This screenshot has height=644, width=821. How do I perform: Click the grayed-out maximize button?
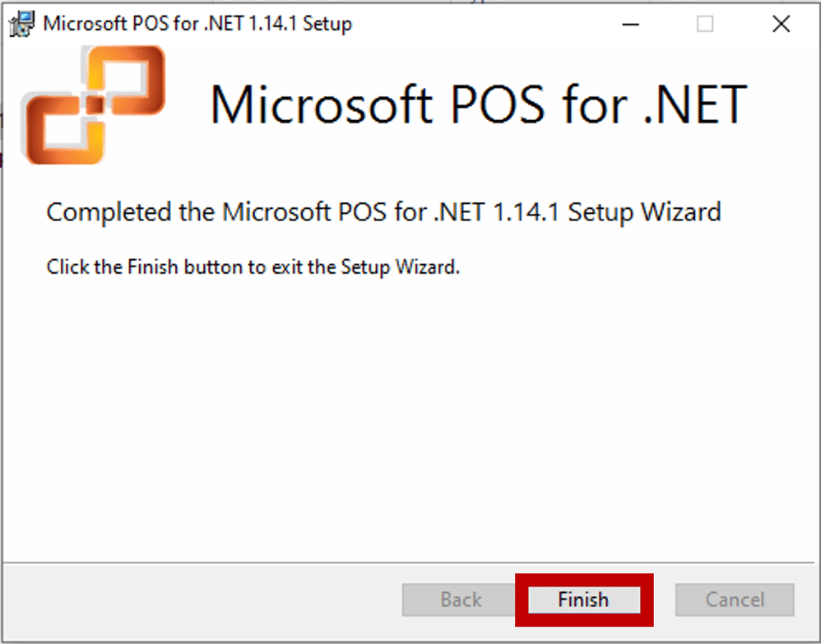[705, 24]
